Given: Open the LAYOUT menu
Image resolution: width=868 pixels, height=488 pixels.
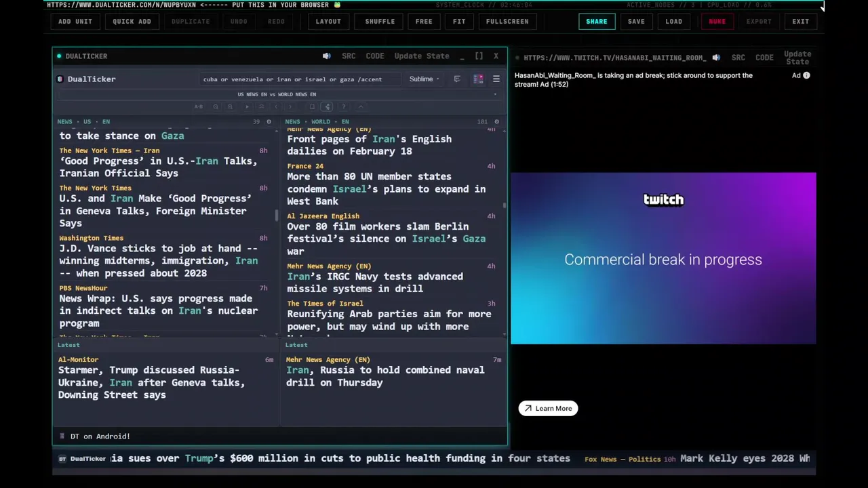Looking at the screenshot, I should click(328, 22).
